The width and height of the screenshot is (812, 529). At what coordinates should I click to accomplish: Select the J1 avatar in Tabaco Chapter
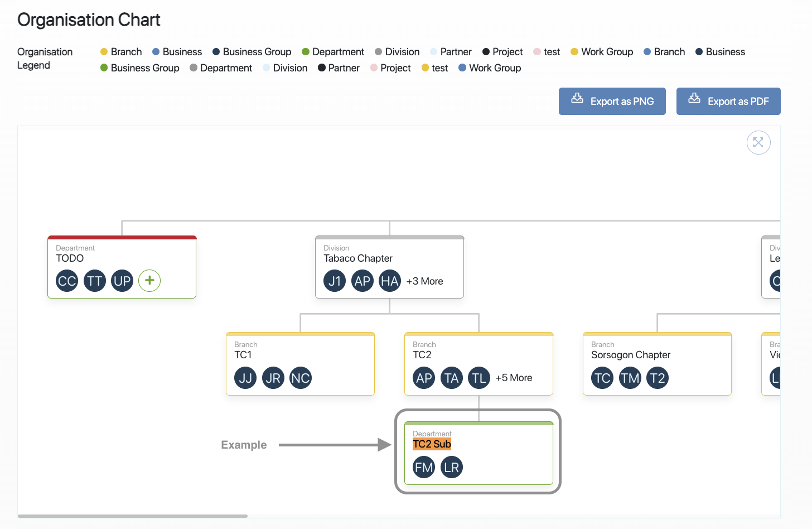coord(335,281)
